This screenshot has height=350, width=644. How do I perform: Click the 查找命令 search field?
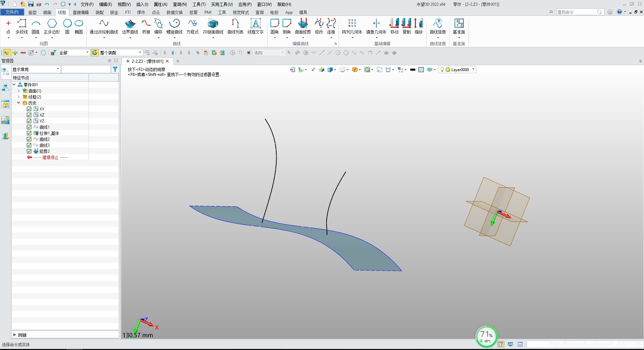click(x=580, y=12)
